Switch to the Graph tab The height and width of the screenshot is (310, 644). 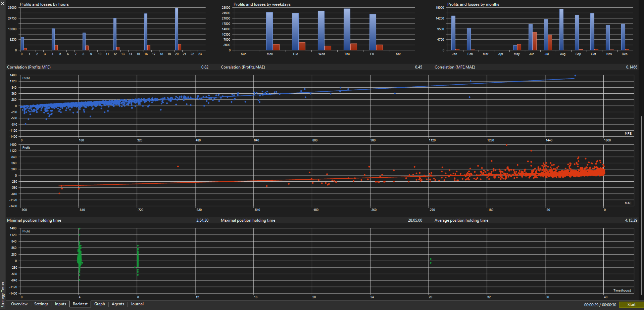click(x=100, y=304)
